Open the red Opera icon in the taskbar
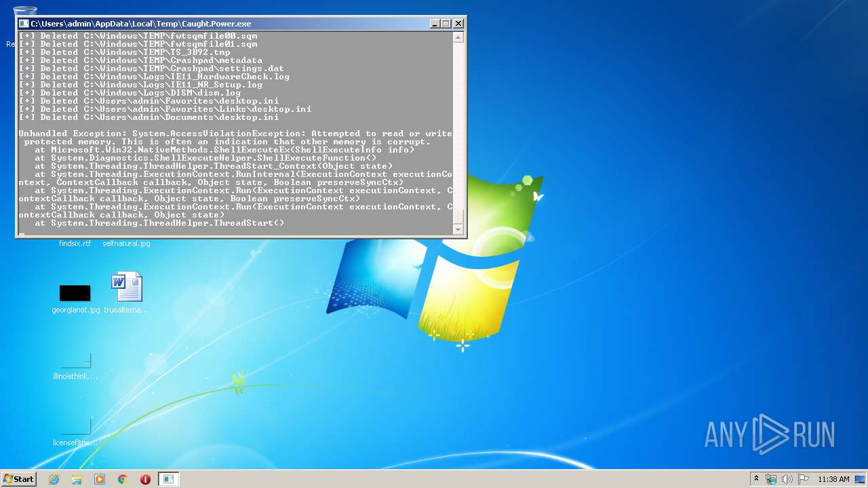Viewport: 868px width, 488px height. coord(145,479)
